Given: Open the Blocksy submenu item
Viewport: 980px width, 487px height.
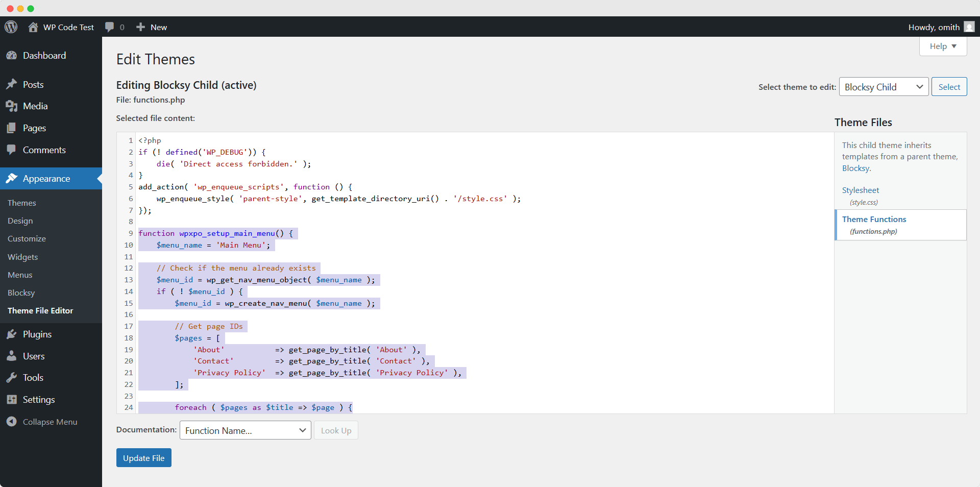Looking at the screenshot, I should click(x=21, y=293).
